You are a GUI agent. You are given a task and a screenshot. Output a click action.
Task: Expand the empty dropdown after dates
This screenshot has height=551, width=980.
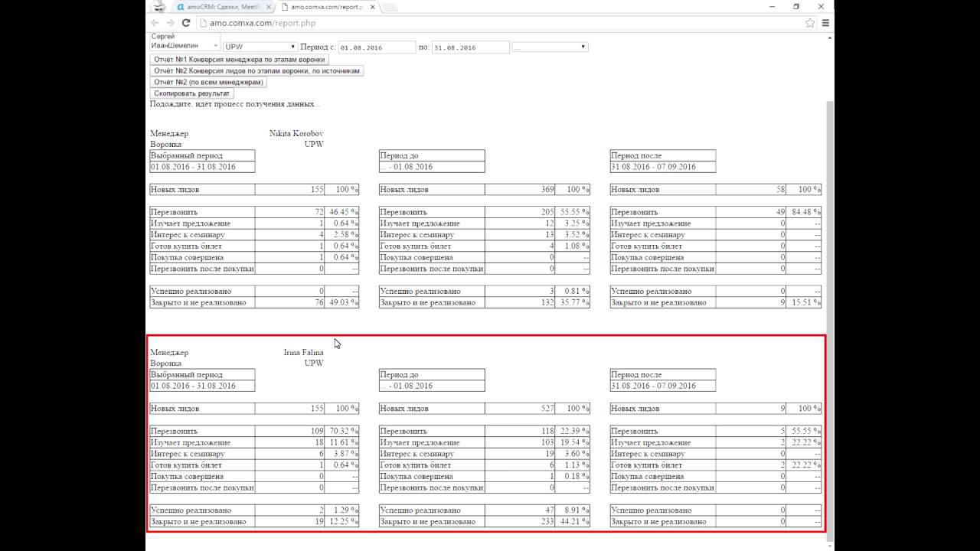pos(550,47)
